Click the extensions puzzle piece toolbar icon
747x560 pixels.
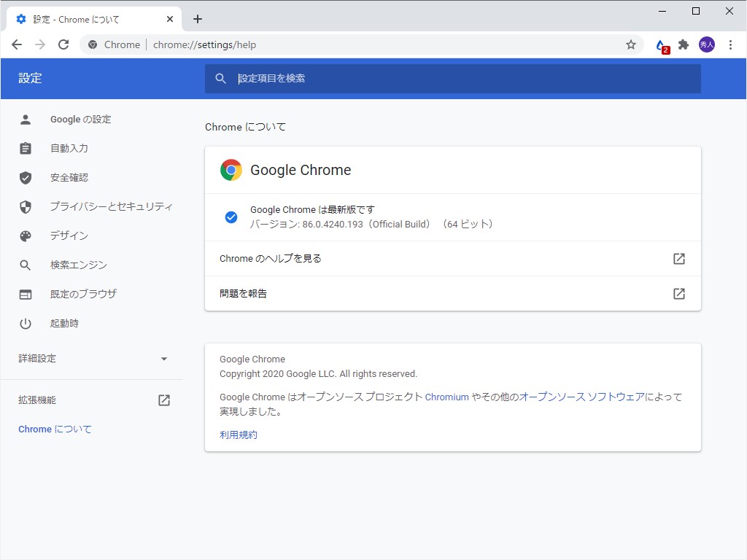[x=683, y=44]
